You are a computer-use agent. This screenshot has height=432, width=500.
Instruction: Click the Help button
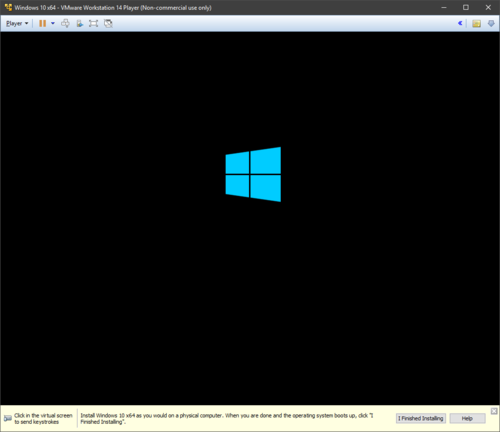tap(467, 418)
